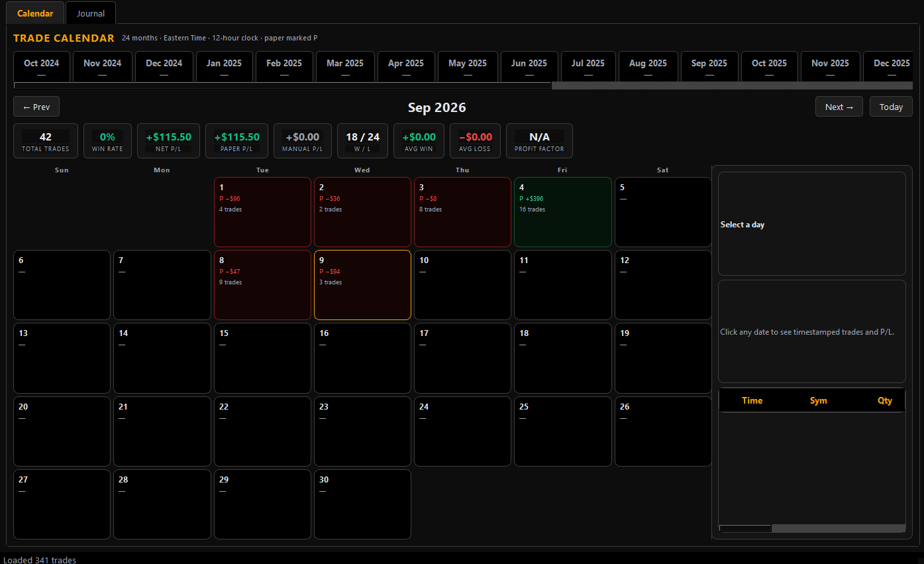Click empty day September 5

coord(663,212)
